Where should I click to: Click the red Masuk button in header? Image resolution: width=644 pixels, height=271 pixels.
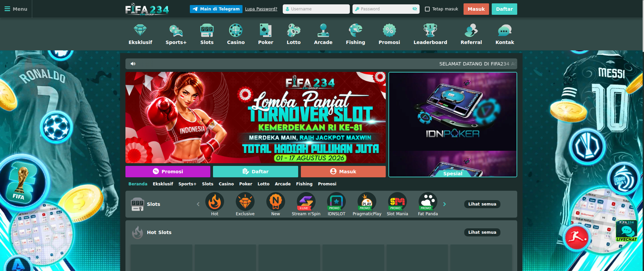pyautogui.click(x=476, y=9)
